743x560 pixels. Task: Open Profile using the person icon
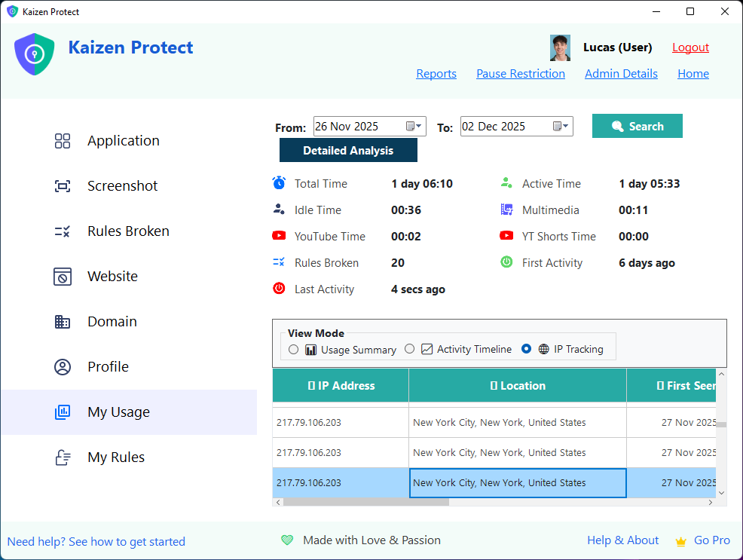point(63,366)
